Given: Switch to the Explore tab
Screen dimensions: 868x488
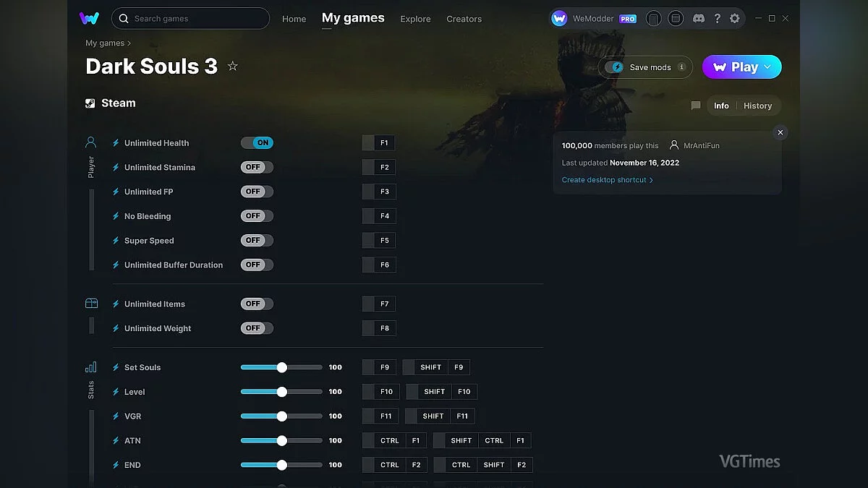Looking at the screenshot, I should point(415,19).
